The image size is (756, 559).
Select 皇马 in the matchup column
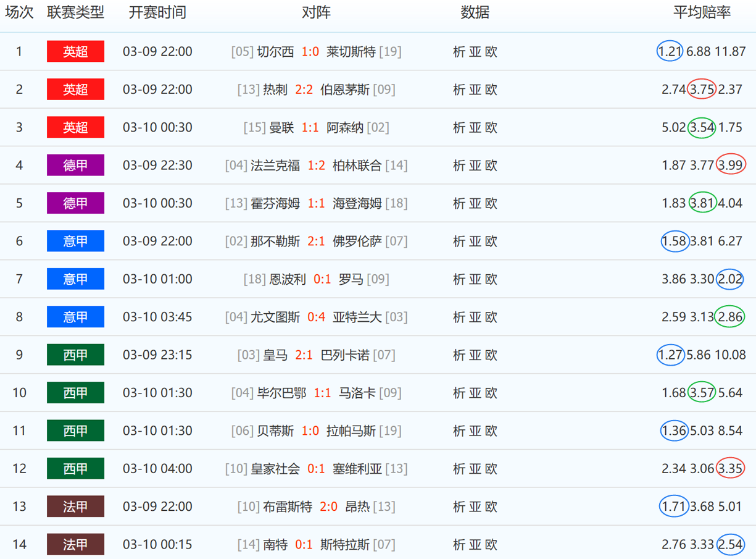pos(275,355)
